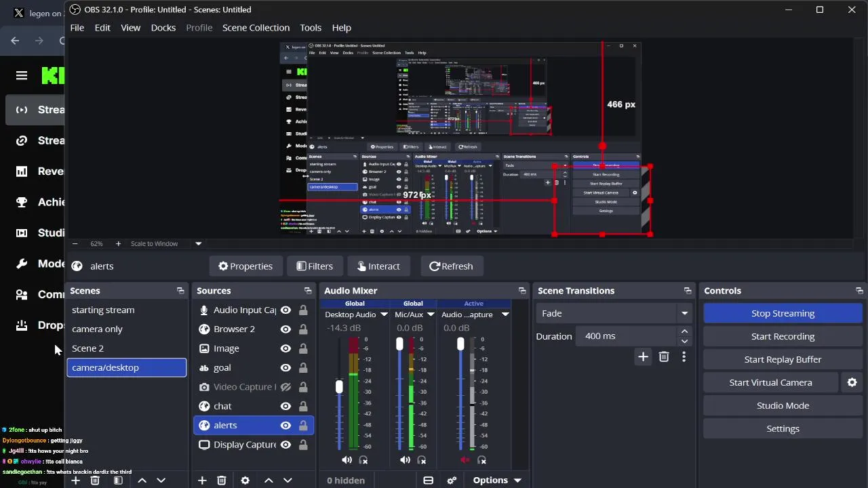The height and width of the screenshot is (488, 868).
Task: Open the Edit menu
Action: click(x=102, y=28)
